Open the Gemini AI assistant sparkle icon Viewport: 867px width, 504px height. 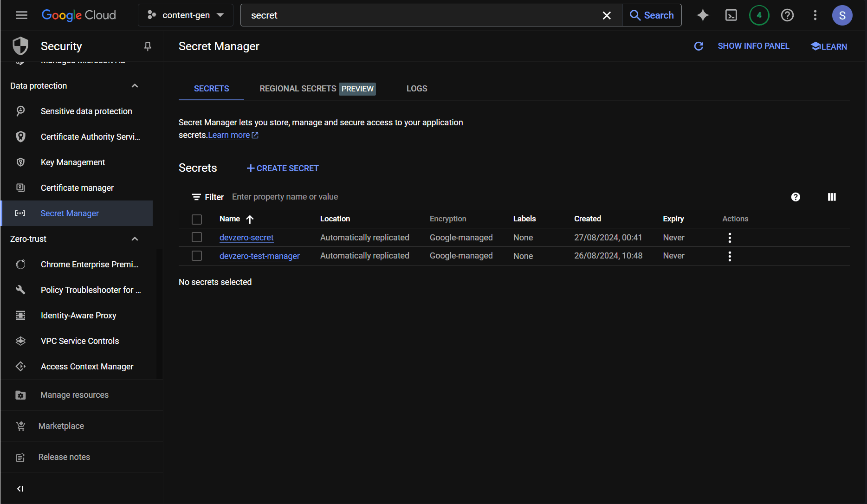(703, 15)
